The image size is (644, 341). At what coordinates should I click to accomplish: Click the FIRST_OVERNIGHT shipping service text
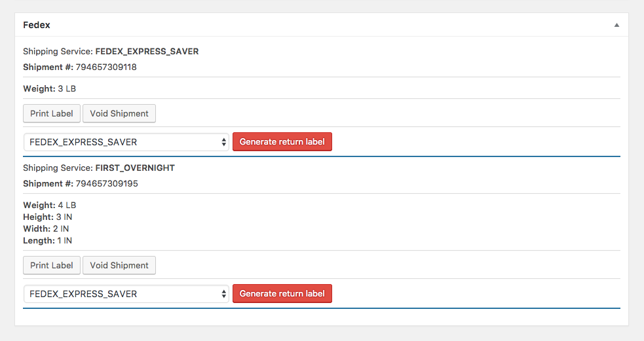click(135, 168)
